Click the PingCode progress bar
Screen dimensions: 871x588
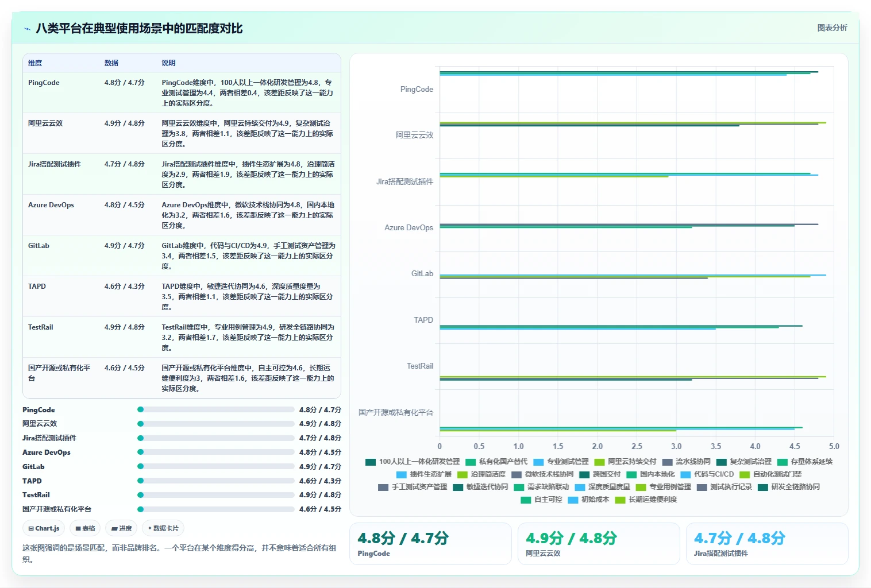pyautogui.click(x=216, y=409)
